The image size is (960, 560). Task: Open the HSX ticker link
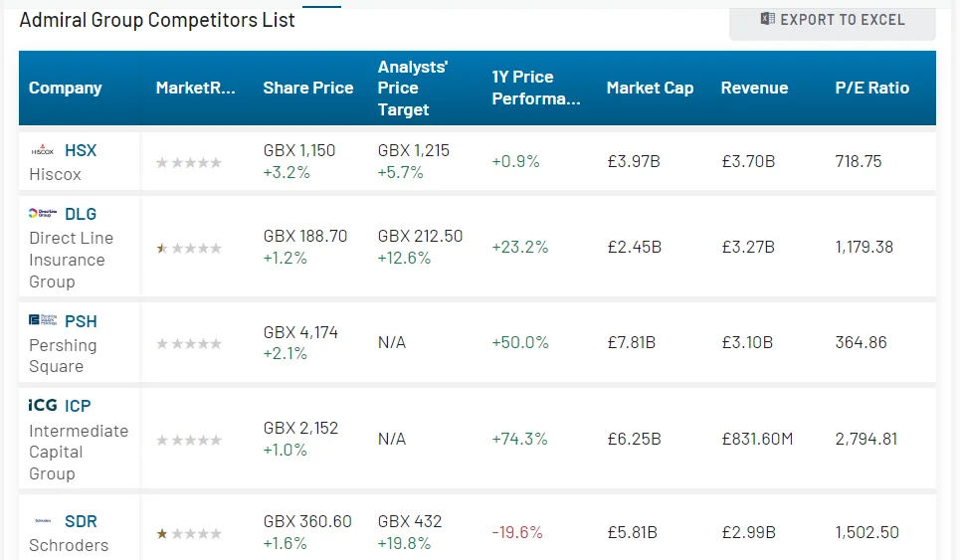tap(81, 150)
